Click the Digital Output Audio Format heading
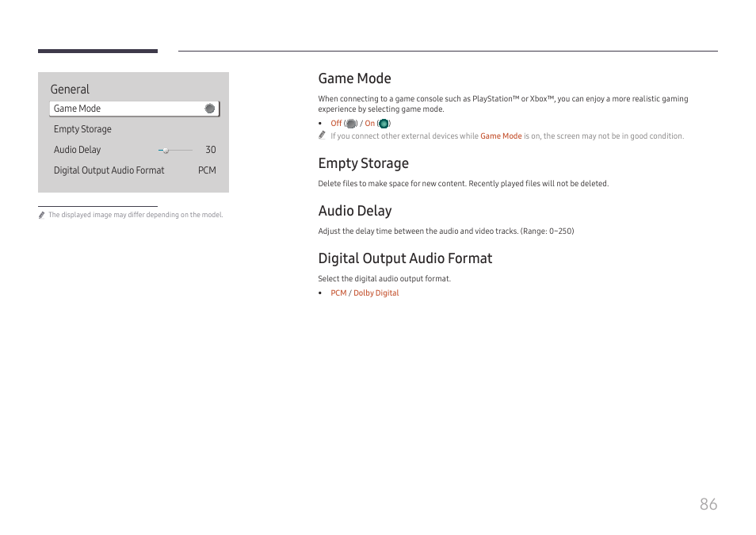 [405, 258]
